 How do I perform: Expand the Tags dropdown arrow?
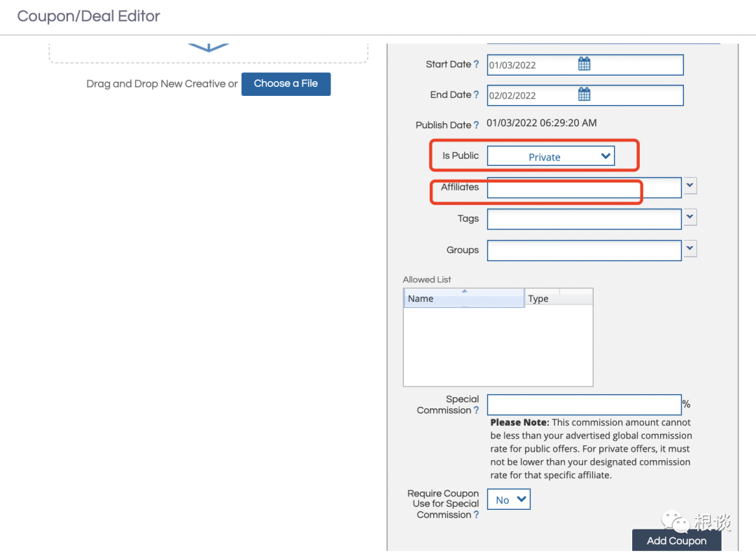click(x=690, y=218)
